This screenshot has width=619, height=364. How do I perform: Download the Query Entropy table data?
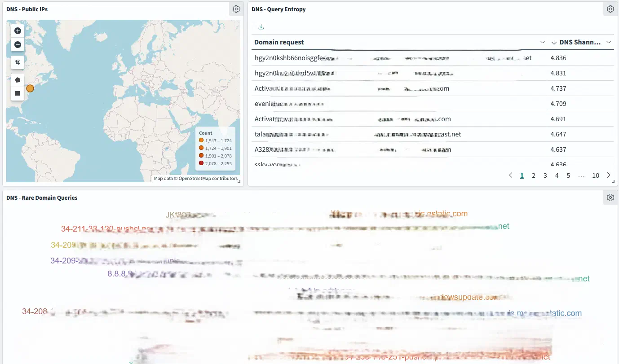pos(261,27)
